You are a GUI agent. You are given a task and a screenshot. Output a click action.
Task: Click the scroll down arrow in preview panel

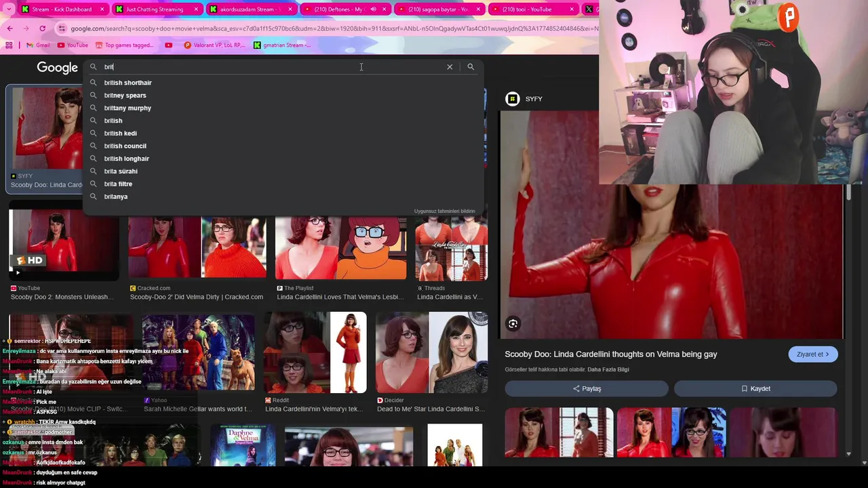[x=848, y=454]
